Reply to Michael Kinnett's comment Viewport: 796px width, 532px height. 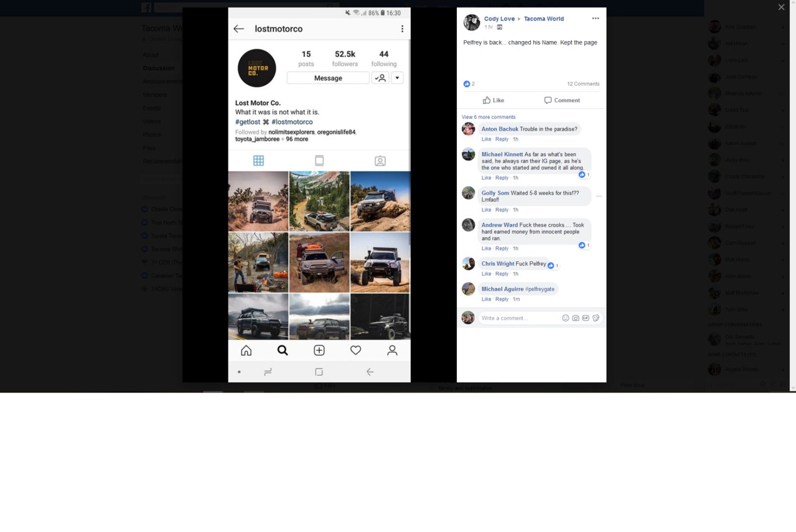click(502, 178)
